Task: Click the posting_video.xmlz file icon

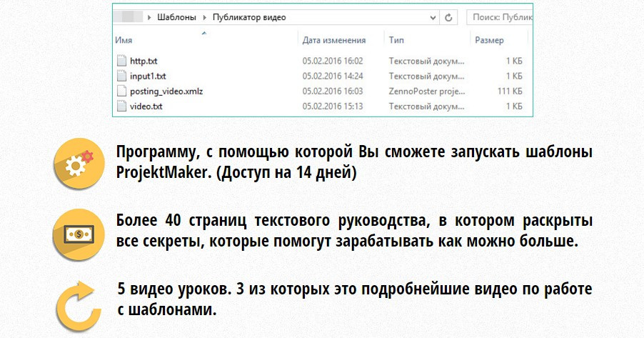Action: pos(121,91)
